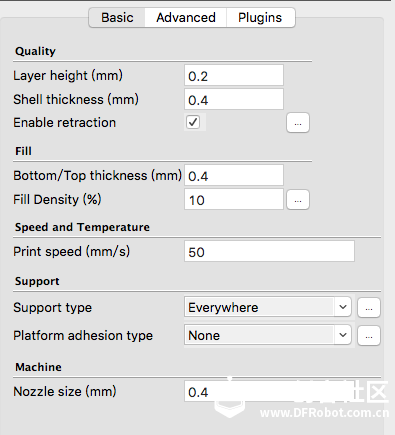Image resolution: width=395 pixels, height=435 pixels.
Task: Click the Bottom/Top thickness (mm) label
Action: [x=98, y=175]
